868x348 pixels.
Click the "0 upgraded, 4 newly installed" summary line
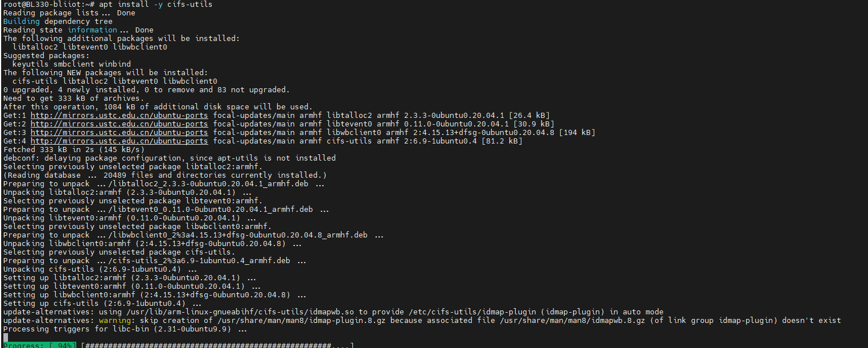[x=146, y=90]
